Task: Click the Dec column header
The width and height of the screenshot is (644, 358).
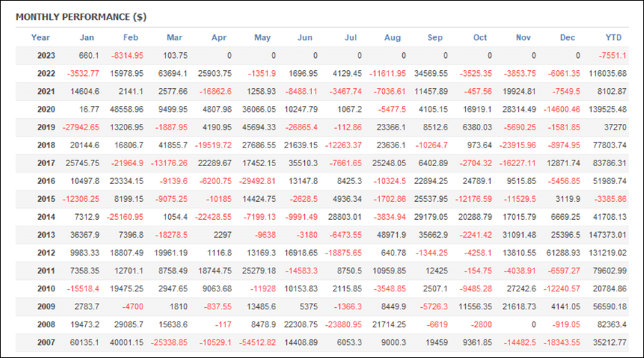Action: (x=567, y=37)
